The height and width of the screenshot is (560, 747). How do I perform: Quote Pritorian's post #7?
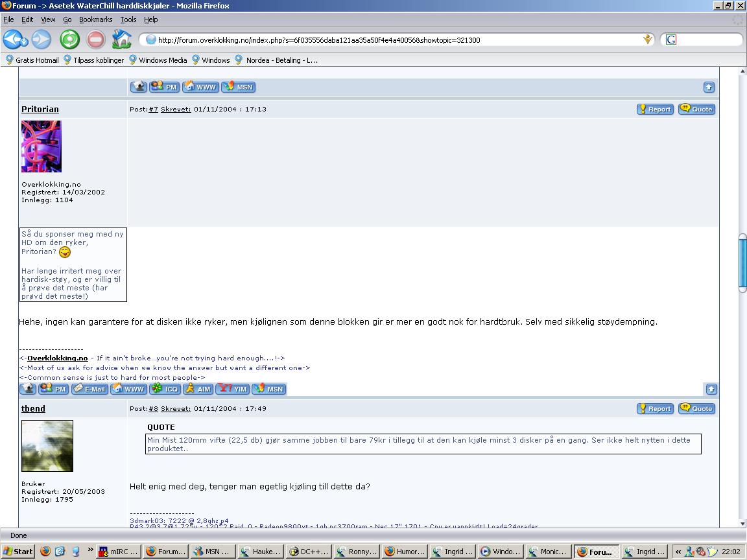pos(696,109)
